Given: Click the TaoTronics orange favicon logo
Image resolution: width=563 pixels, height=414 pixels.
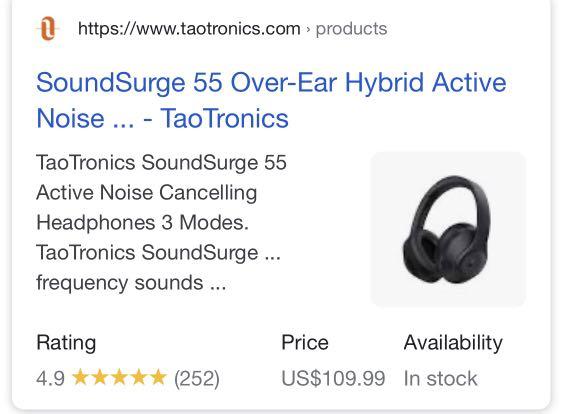Looking at the screenshot, I should coord(48,28).
